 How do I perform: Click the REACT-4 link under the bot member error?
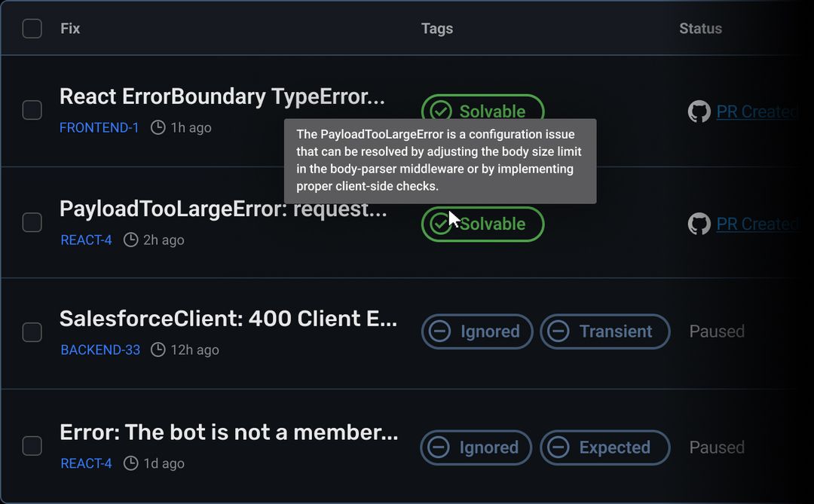[x=85, y=463]
